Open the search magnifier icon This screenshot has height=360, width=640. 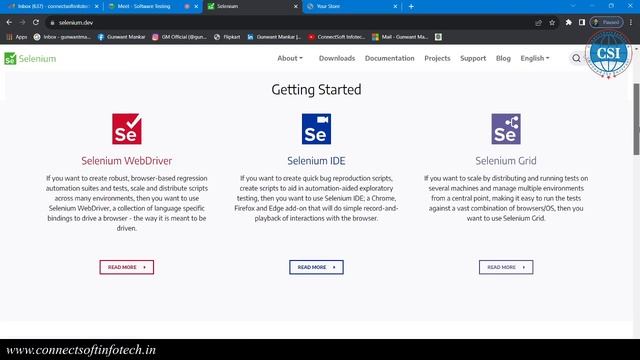(x=576, y=58)
